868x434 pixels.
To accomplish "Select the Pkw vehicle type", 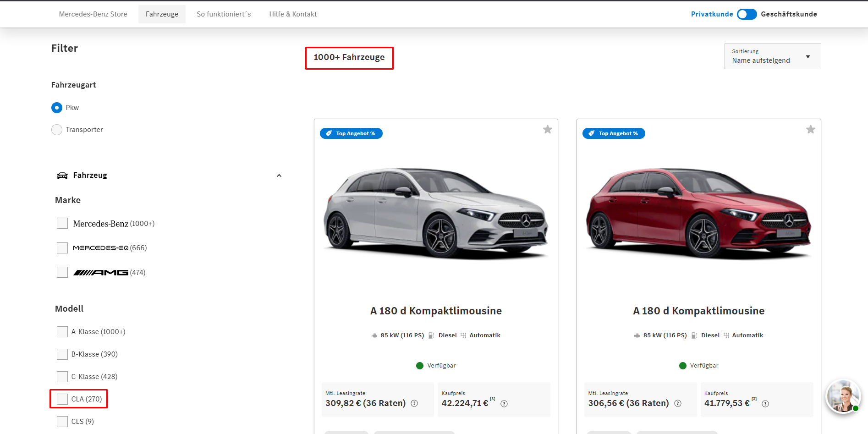I will [x=57, y=108].
